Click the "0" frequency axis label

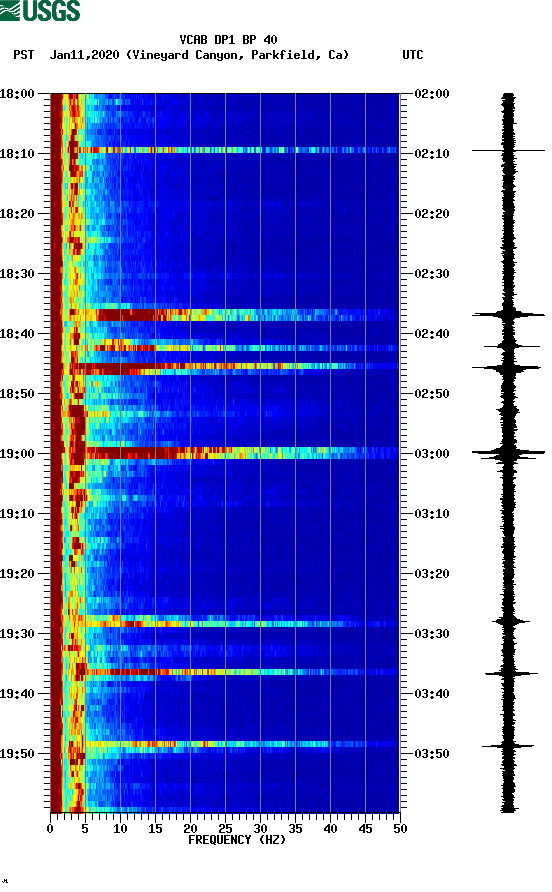click(x=50, y=829)
